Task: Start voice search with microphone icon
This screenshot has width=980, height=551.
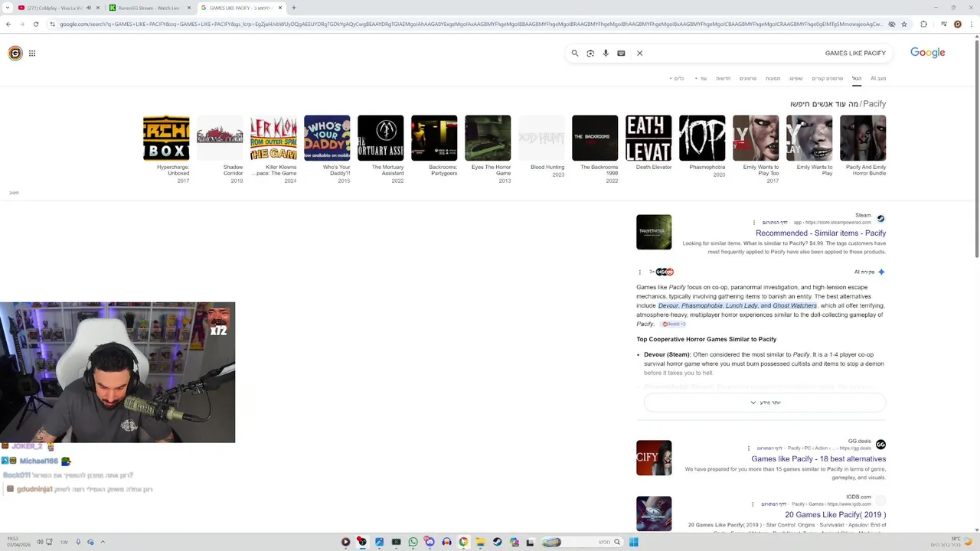Action: 606,54
